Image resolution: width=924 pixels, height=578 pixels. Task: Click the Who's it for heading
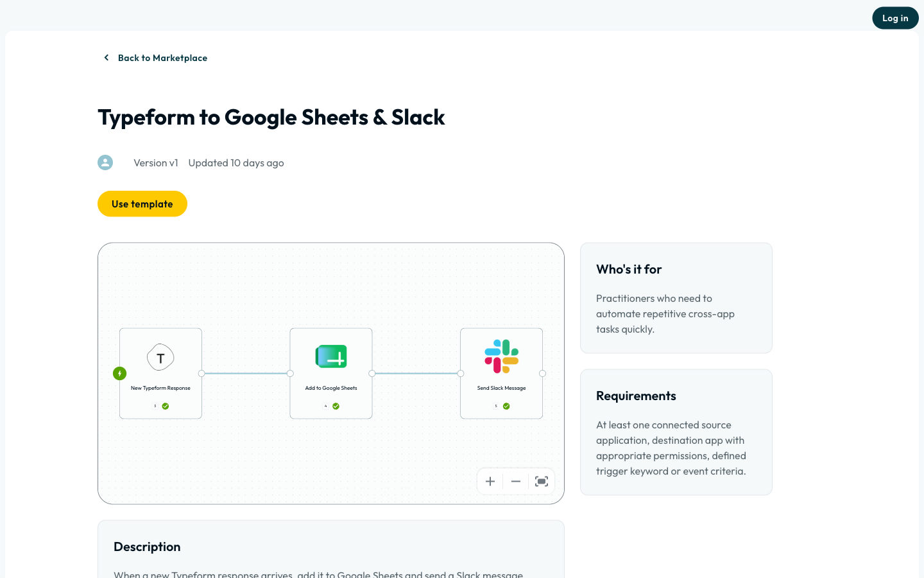[629, 269]
